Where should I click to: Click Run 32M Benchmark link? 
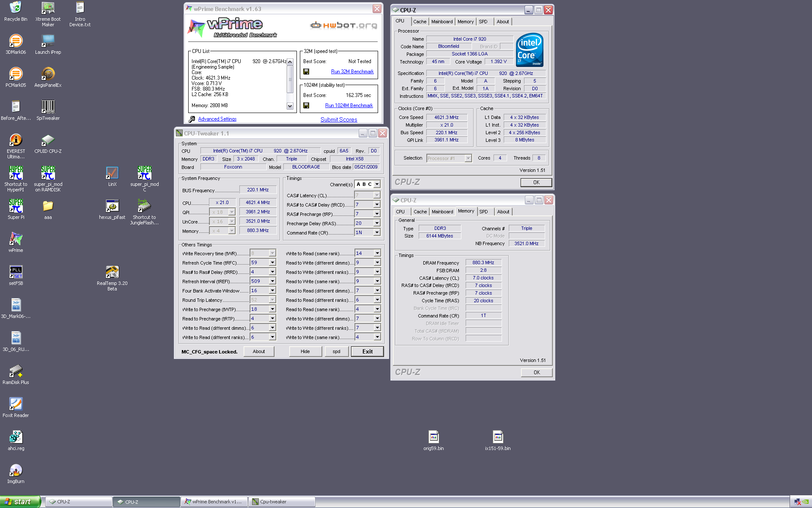[x=352, y=72]
